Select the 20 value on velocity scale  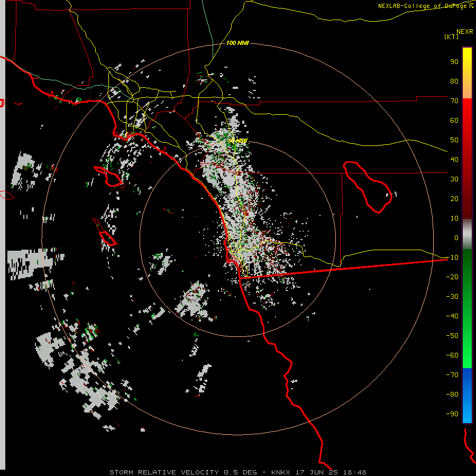(454, 198)
